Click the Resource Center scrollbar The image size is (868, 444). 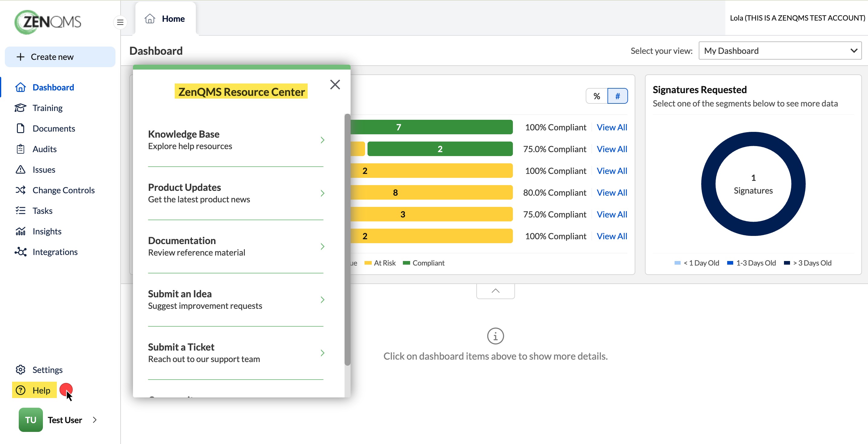(347, 240)
